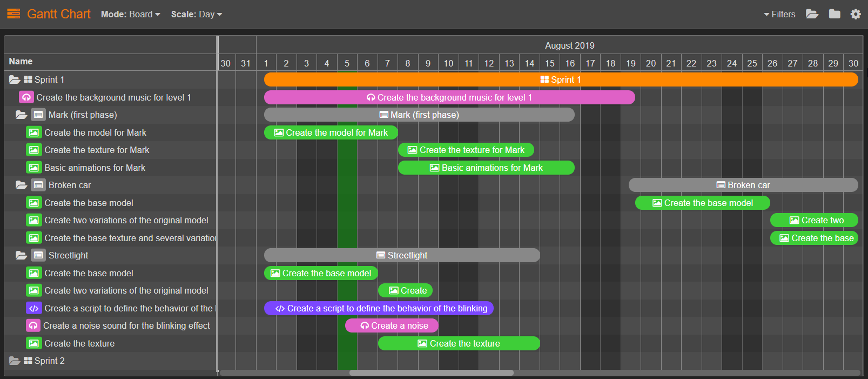Click image icon next to Create the model for Mark
The width and height of the screenshot is (868, 379).
(33, 132)
